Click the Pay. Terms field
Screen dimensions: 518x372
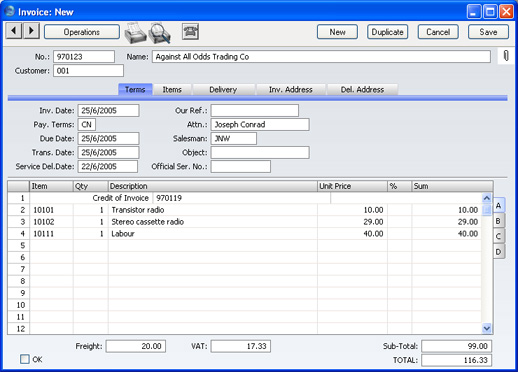[87, 125]
